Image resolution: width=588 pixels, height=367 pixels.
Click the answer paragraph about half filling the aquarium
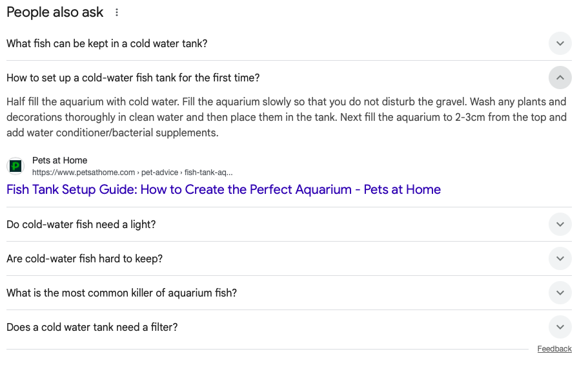pos(286,117)
